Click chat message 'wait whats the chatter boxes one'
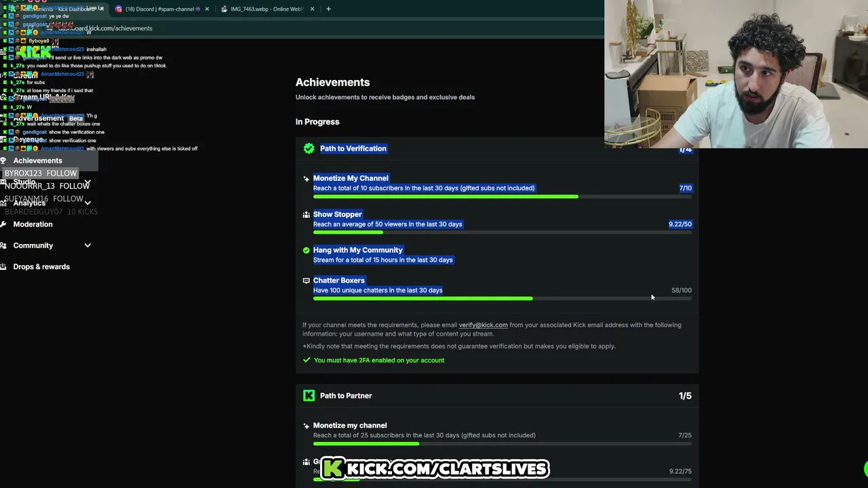The image size is (868, 488). 64,124
